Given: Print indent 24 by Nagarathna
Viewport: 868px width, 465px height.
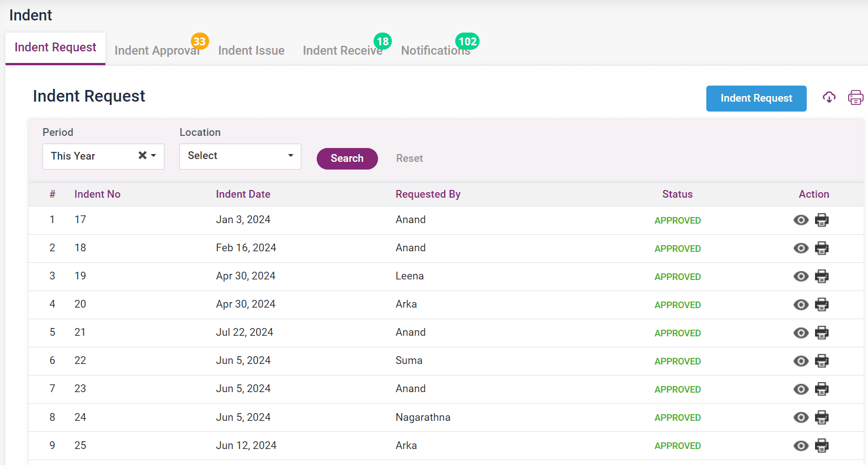Looking at the screenshot, I should (x=822, y=418).
